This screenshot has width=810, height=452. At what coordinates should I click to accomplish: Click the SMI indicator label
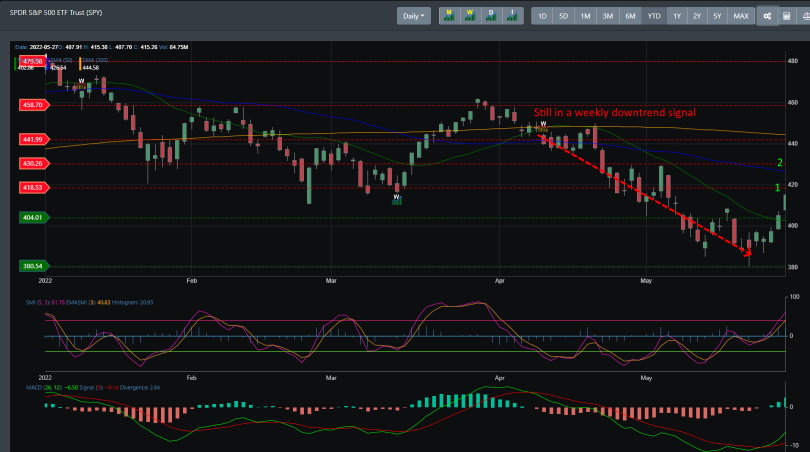point(30,301)
